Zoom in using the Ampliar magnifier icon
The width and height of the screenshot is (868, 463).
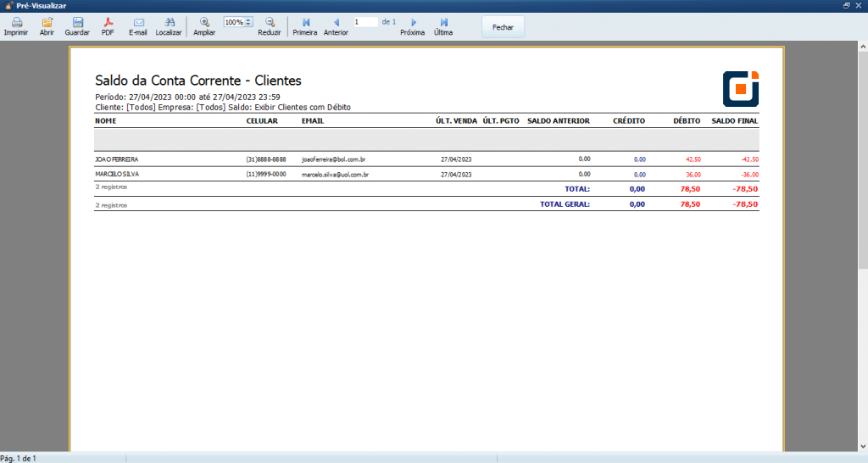[x=204, y=22]
